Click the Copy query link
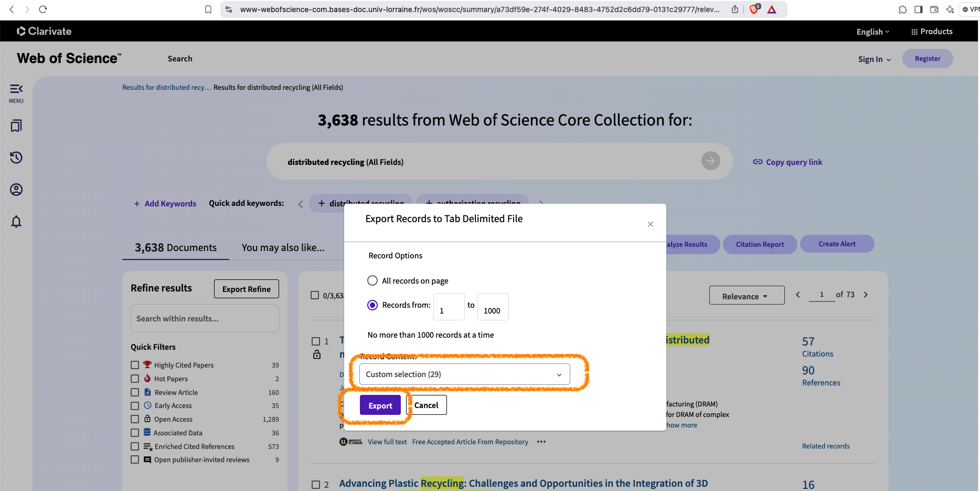 pyautogui.click(x=787, y=162)
